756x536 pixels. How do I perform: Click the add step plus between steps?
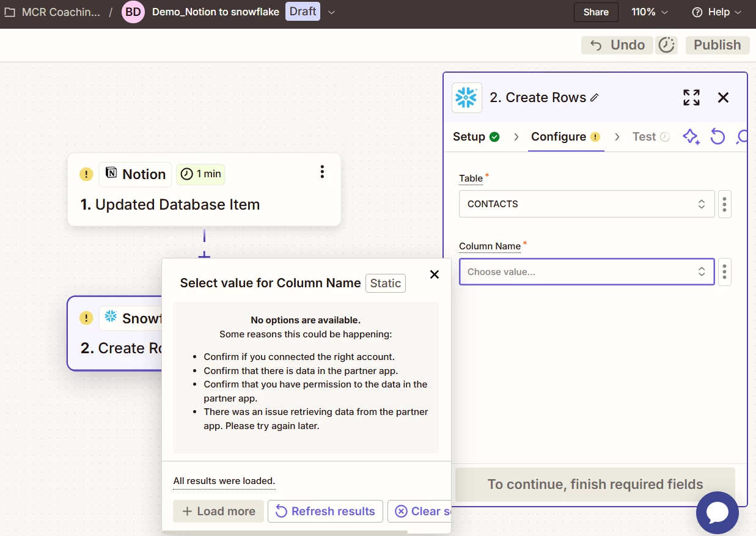[204, 255]
